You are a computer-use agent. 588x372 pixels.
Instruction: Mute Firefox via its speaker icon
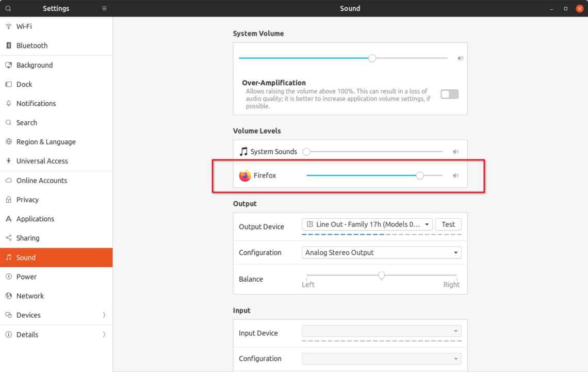(x=455, y=175)
